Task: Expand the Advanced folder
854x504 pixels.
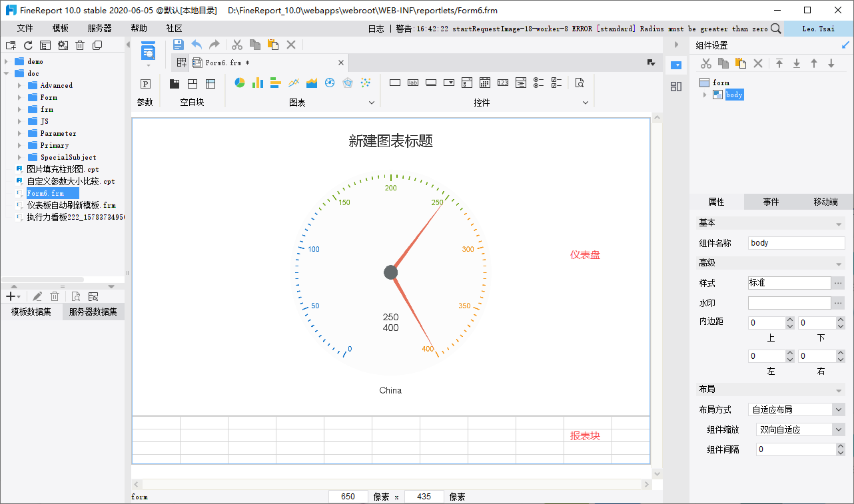Action: pyautogui.click(x=20, y=85)
